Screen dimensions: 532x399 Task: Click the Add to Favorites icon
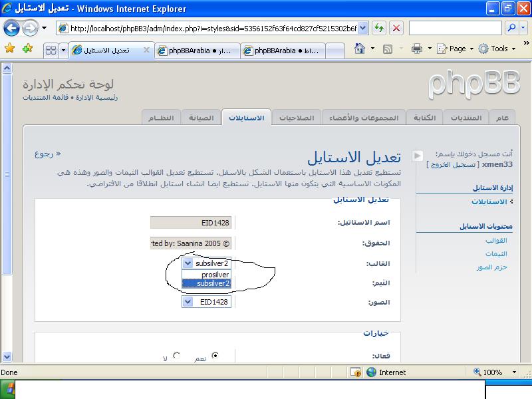pyautogui.click(x=27, y=49)
